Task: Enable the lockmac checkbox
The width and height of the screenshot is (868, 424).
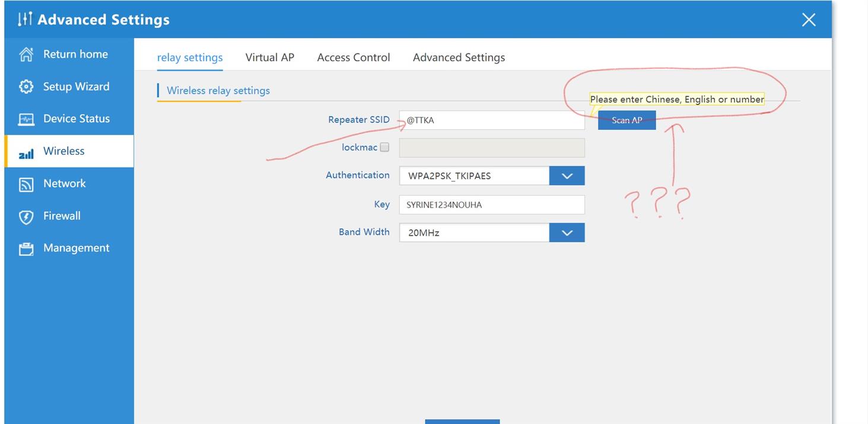Action: pyautogui.click(x=384, y=147)
